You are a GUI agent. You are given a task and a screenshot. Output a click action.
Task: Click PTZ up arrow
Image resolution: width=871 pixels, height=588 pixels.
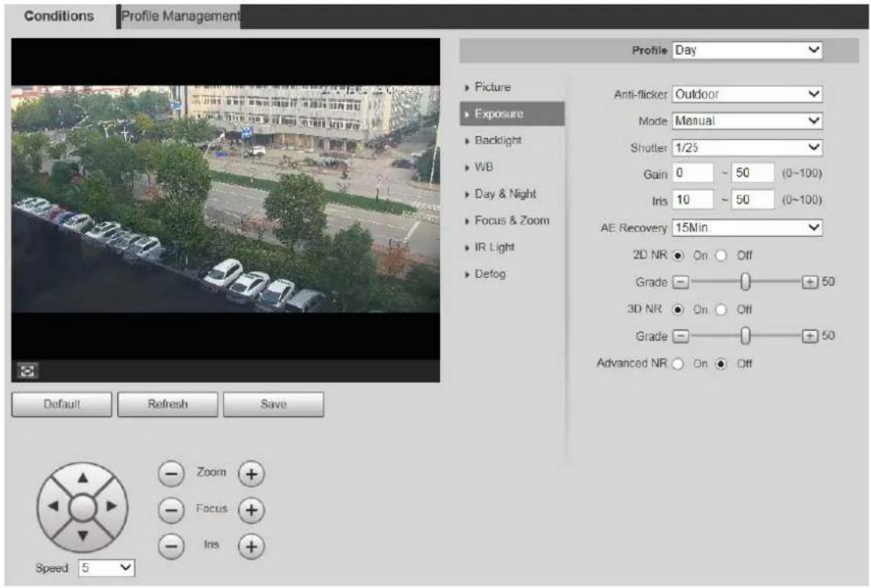coord(83,477)
